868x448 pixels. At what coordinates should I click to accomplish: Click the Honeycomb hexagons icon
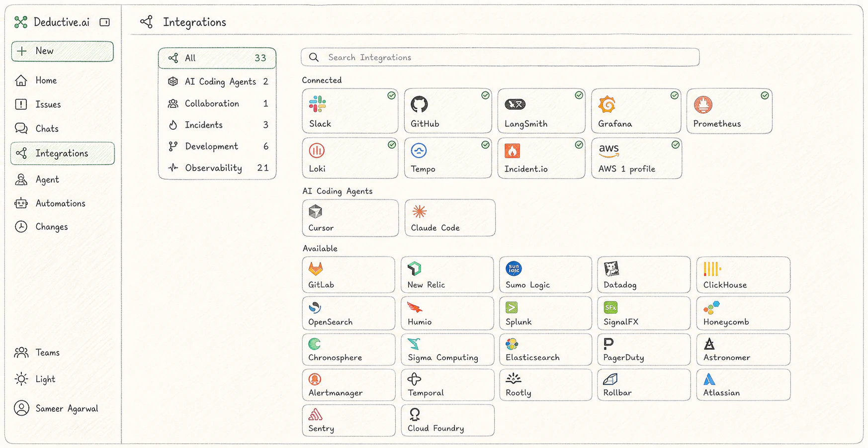point(711,308)
